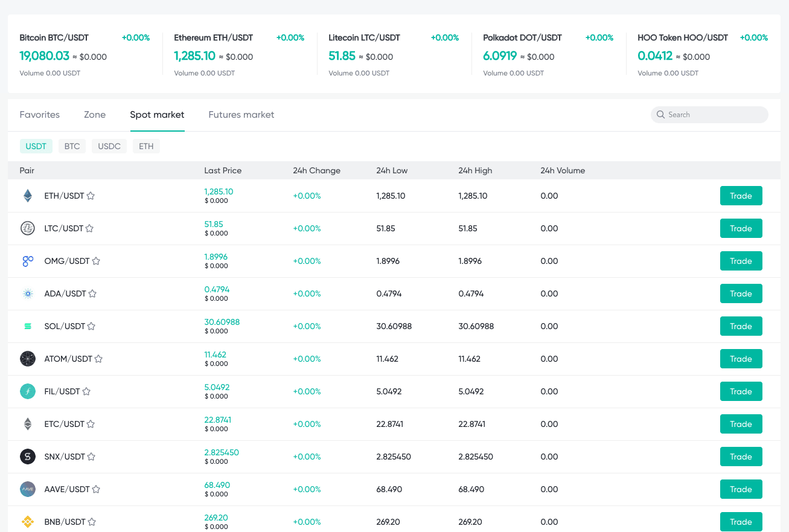Open the Polkadot DOT/USDT ticker card
The image size is (789, 532).
click(549, 54)
